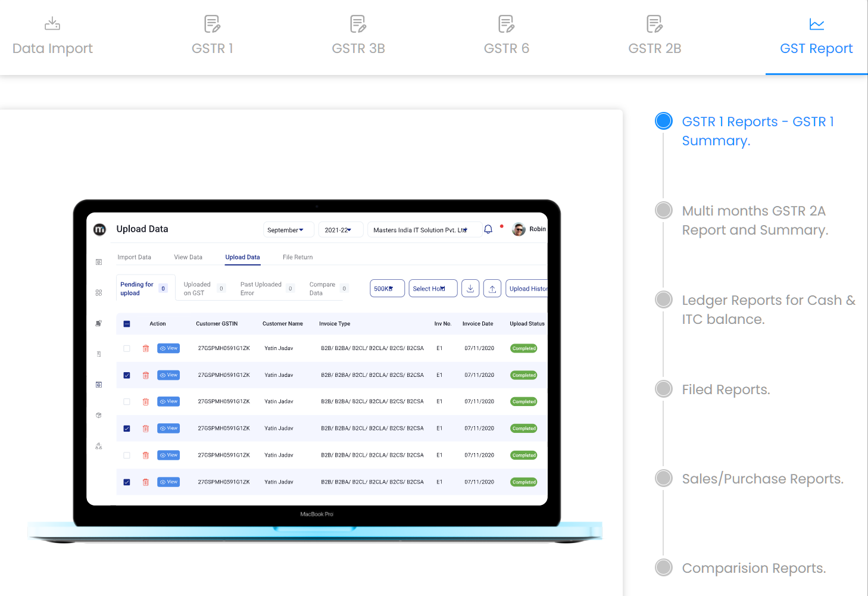This screenshot has width=868, height=596.
Task: Click the GST Report chart icon
Action: click(817, 24)
